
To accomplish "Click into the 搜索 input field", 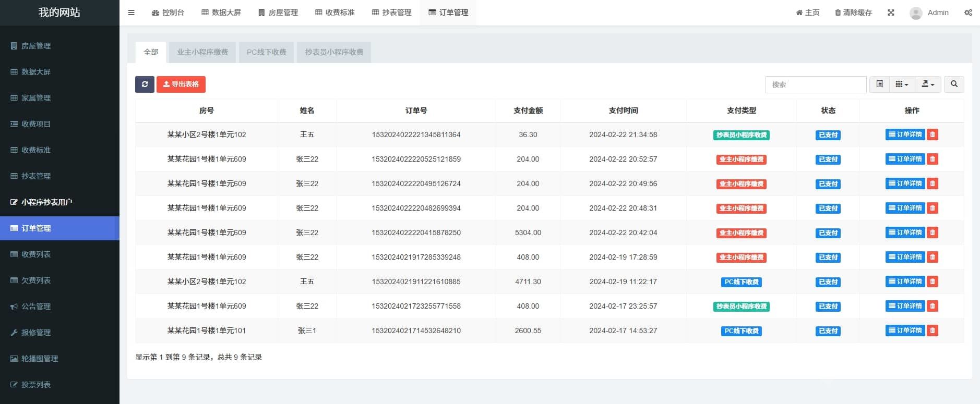I will [816, 84].
